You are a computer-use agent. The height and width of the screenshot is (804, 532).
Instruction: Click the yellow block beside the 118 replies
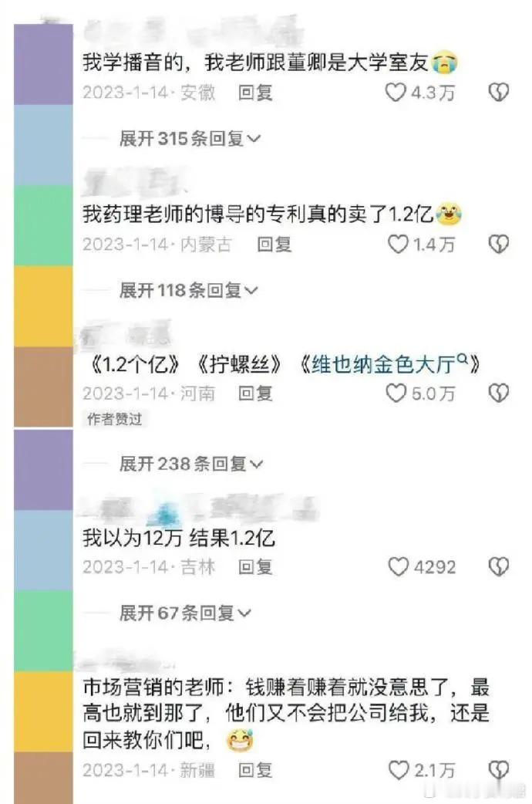click(44, 306)
